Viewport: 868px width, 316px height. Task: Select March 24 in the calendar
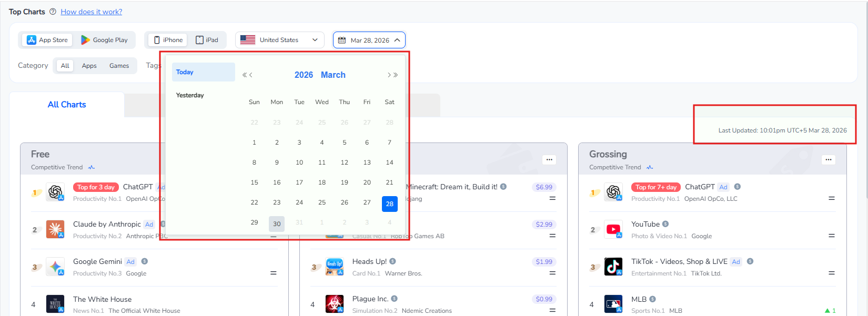coord(299,202)
